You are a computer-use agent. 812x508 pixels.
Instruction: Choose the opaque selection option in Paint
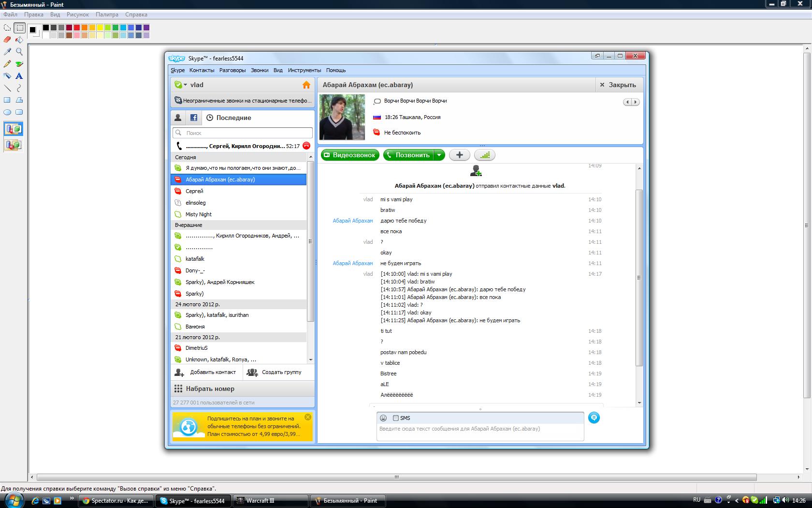(x=13, y=129)
